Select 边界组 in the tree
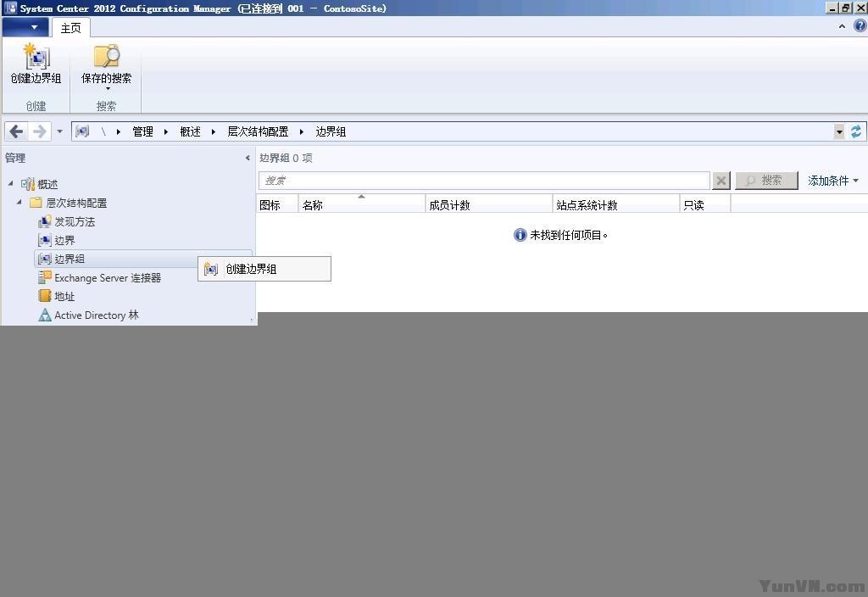This screenshot has height=597, width=868. [x=70, y=259]
